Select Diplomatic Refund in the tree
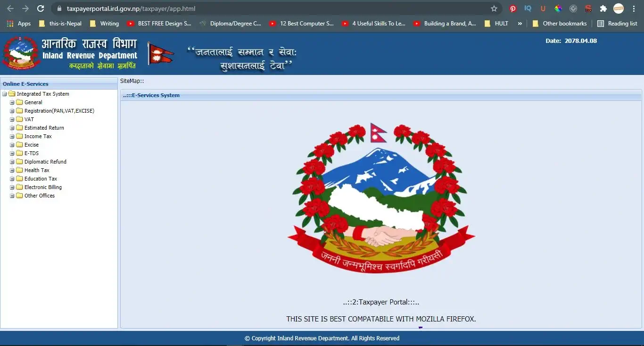Image resolution: width=644 pixels, height=346 pixels. point(45,162)
